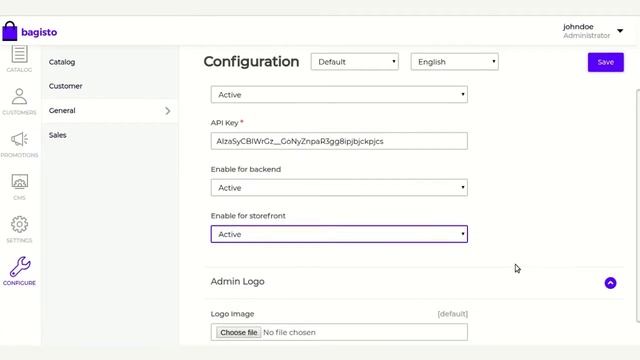Click into the API Key input field
The height and width of the screenshot is (360, 640).
tap(339, 141)
